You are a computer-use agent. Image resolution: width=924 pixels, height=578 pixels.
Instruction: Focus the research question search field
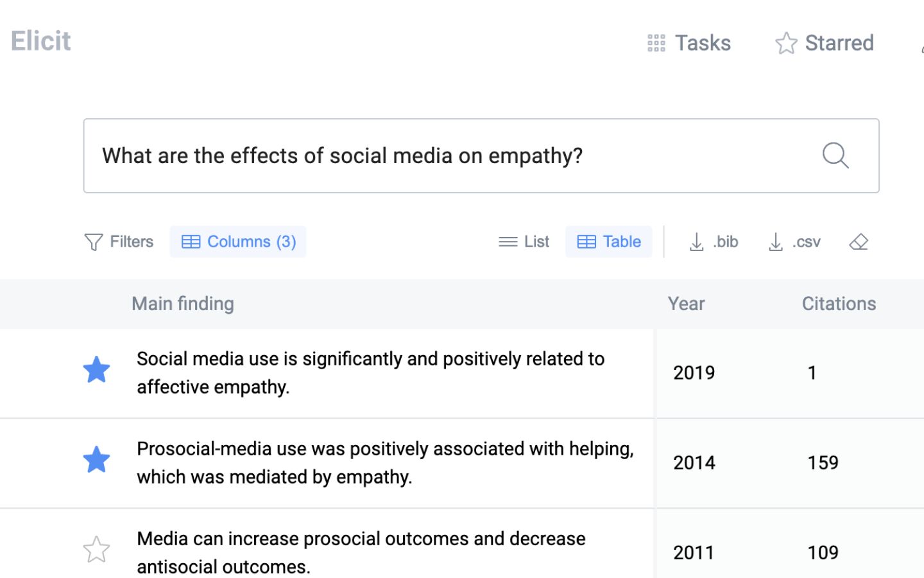[449, 155]
